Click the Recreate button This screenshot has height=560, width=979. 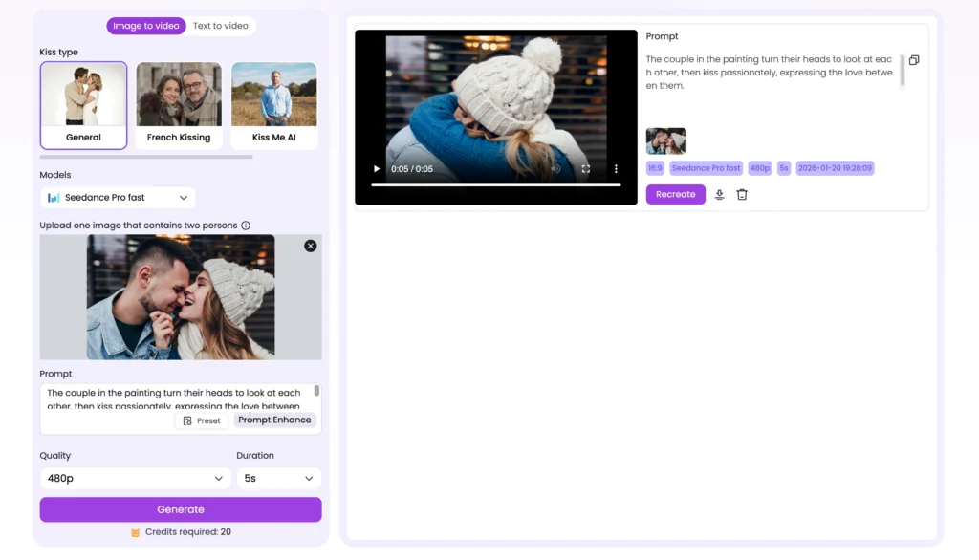(x=675, y=194)
